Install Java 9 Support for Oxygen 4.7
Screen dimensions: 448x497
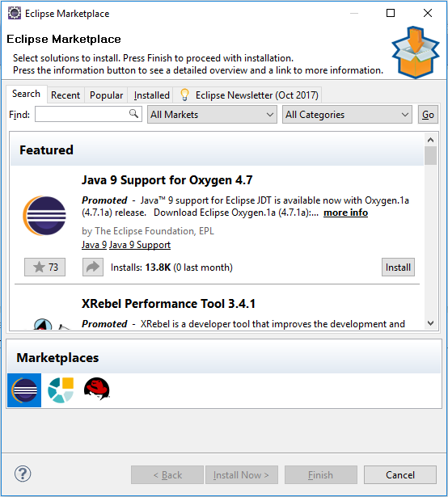pyautogui.click(x=398, y=267)
